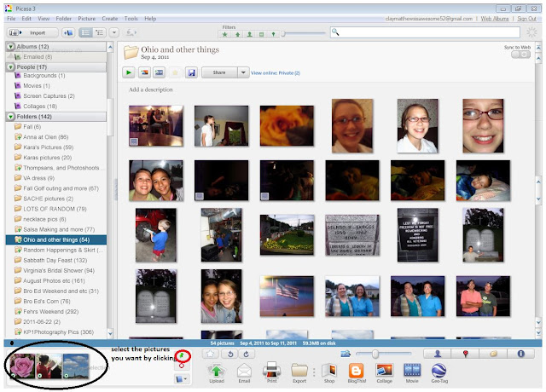Click the Clear selection red circle icon

182,366
